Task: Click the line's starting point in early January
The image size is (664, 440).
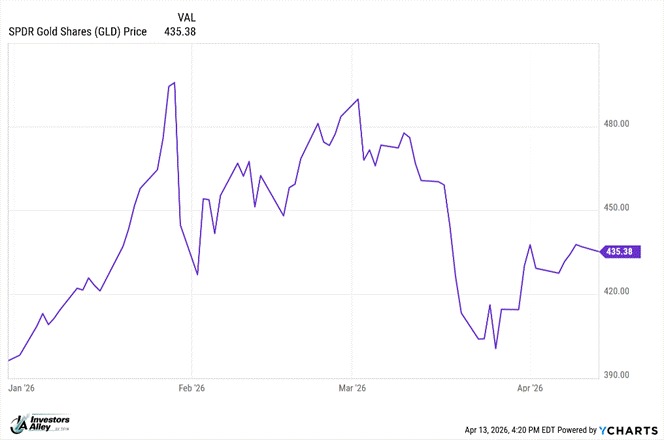Action: pyautogui.click(x=9, y=360)
